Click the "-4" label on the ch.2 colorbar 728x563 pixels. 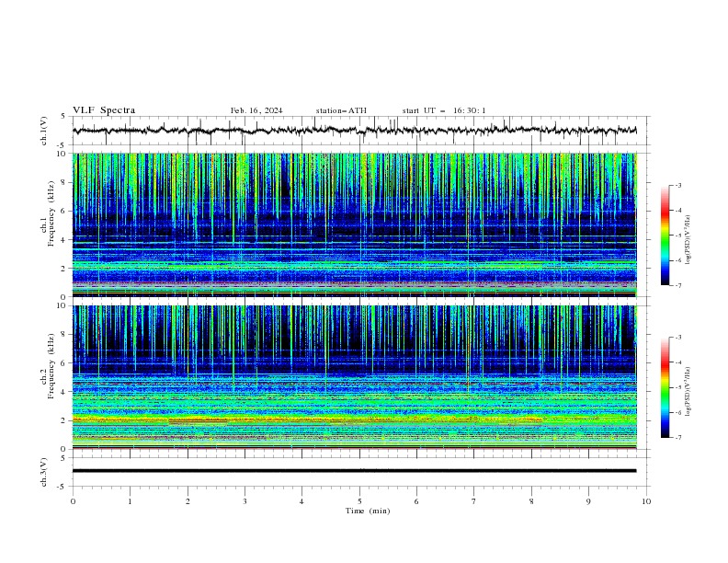tap(678, 362)
